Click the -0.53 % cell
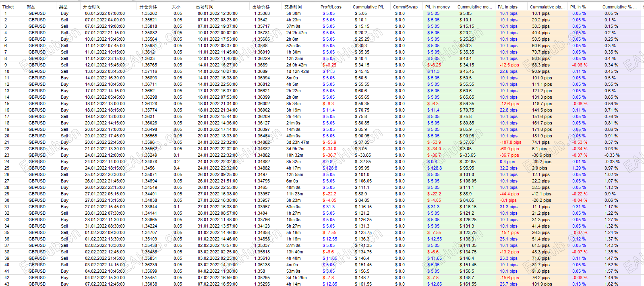Image resolution: width=644 pixels, height=286 pixels. pyautogui.click(x=580, y=142)
